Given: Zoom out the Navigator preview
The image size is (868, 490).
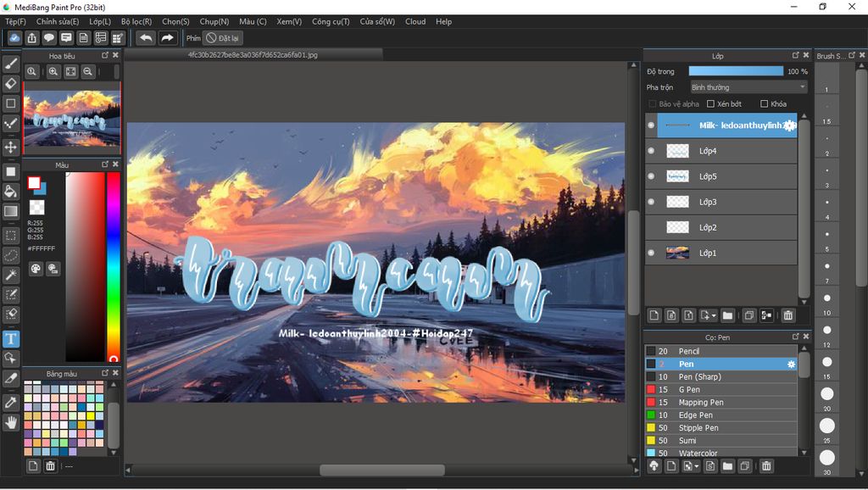Looking at the screenshot, I should pos(87,71).
